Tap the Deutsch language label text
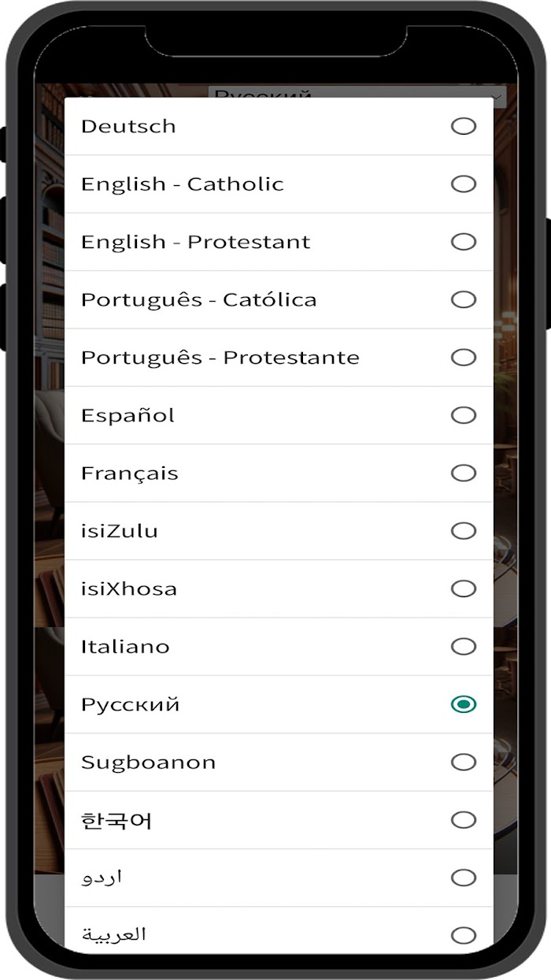 click(x=128, y=126)
